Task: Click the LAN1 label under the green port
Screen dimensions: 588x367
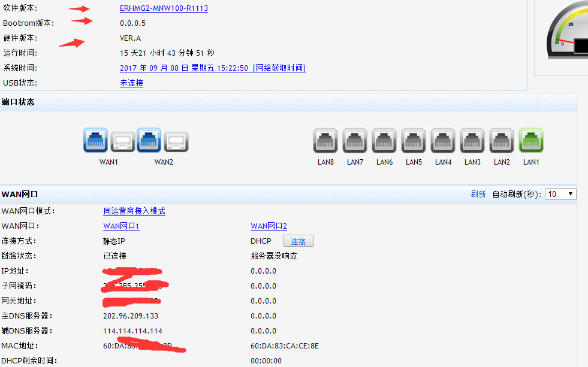Action: [531, 162]
